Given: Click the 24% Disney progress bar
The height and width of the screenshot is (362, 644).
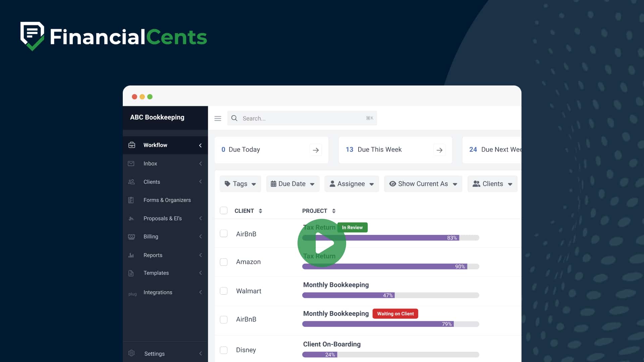Looking at the screenshot, I should point(390,355).
